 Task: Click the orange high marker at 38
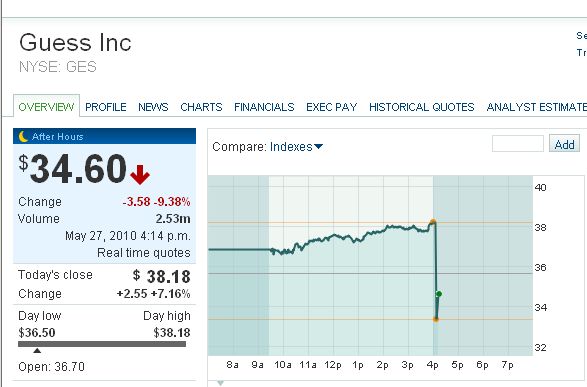(x=433, y=222)
